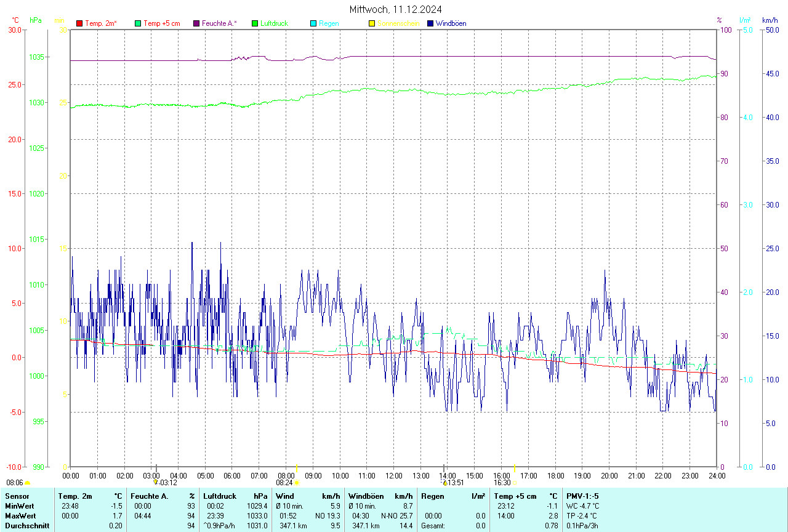Click the cyan Regen legend swatch
The image size is (788, 532).
tap(313, 23)
